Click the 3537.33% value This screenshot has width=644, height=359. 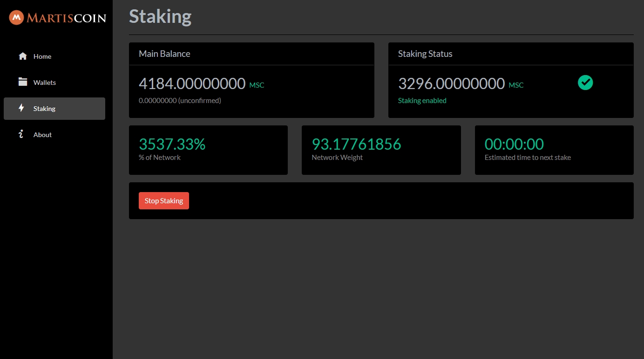coord(172,144)
